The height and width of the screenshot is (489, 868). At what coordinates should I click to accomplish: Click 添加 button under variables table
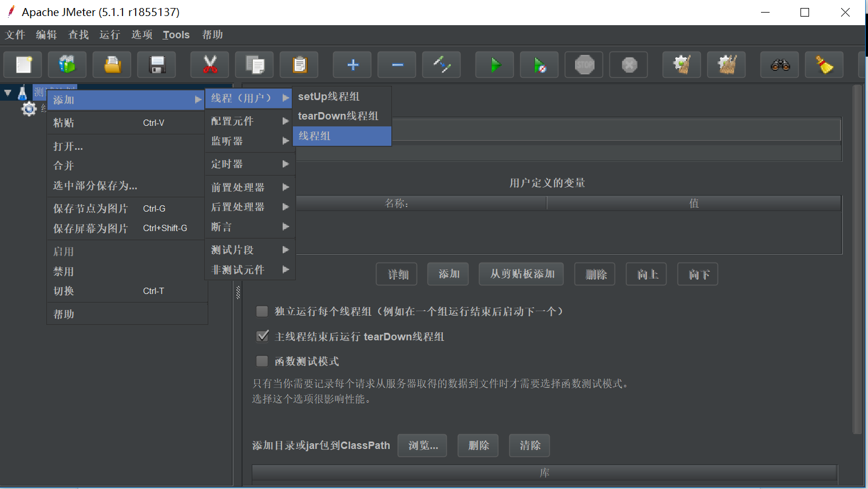[448, 274]
